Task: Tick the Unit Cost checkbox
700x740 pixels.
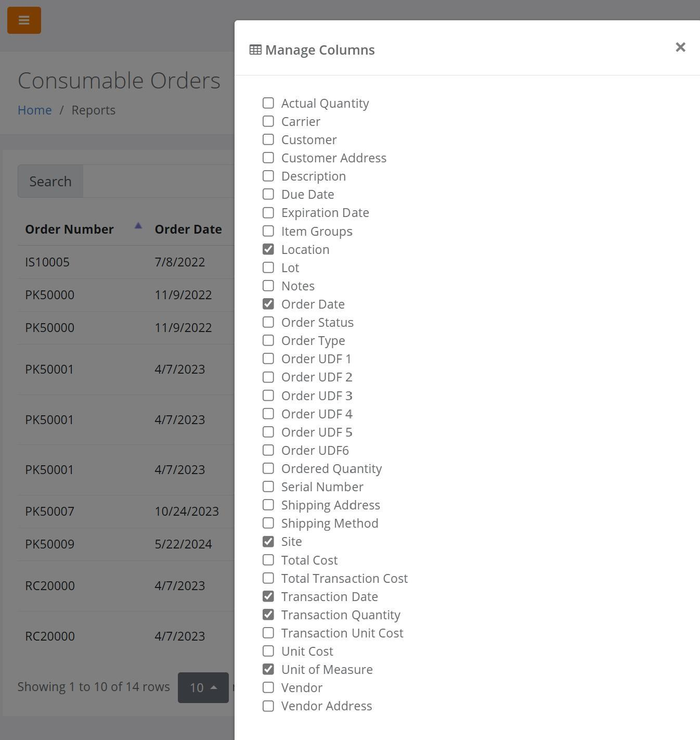Action: point(268,651)
